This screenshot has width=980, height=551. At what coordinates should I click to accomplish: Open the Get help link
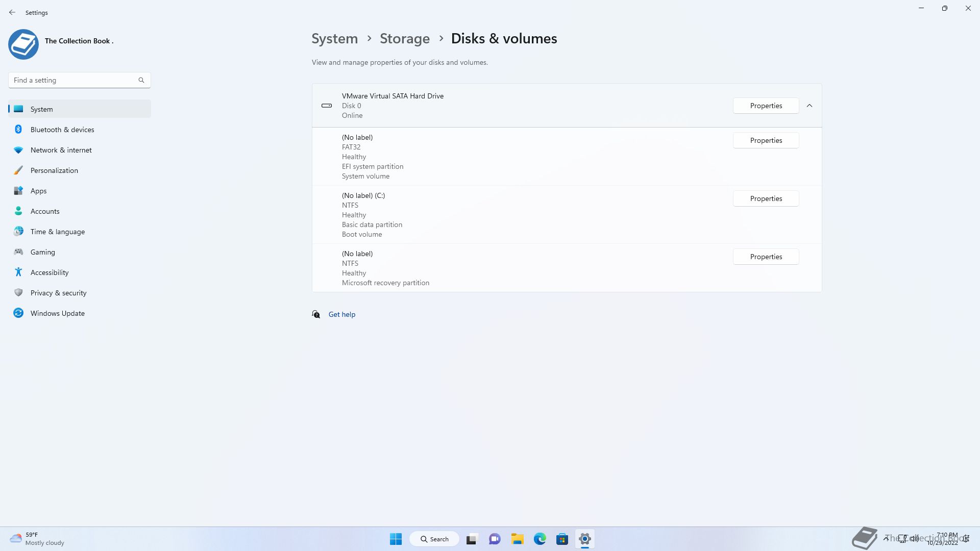pyautogui.click(x=341, y=314)
